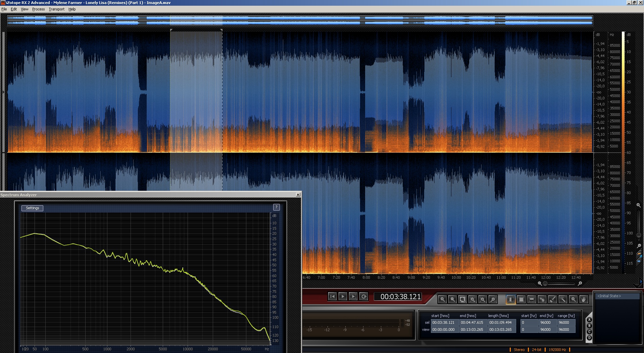Click the horizontal zoom out magnifier
The image size is (644, 353).
click(540, 283)
